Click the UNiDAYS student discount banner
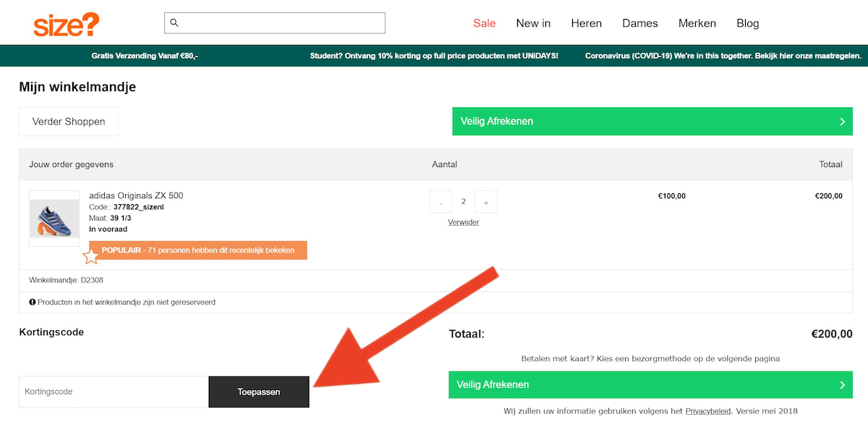This screenshot has height=422, width=868. tap(434, 56)
